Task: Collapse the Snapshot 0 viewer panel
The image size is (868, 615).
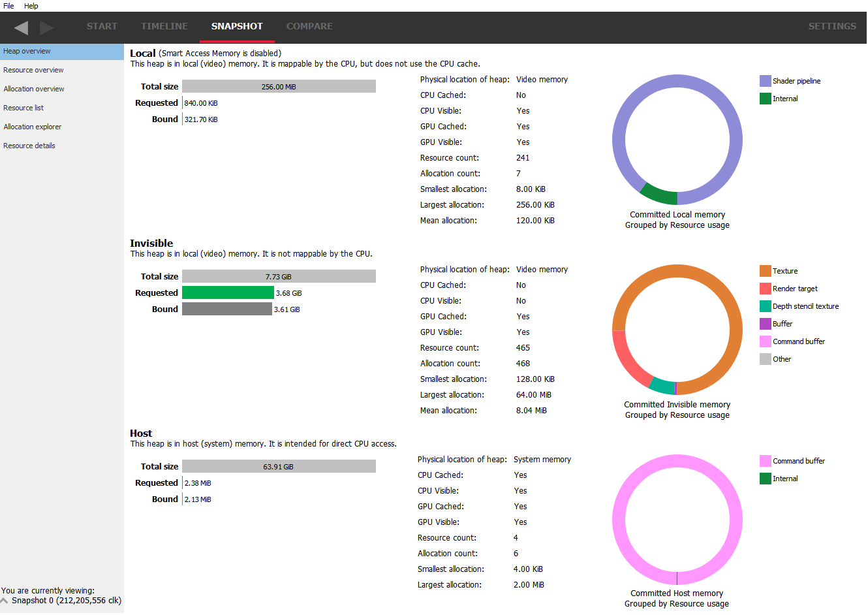Action: (5, 600)
